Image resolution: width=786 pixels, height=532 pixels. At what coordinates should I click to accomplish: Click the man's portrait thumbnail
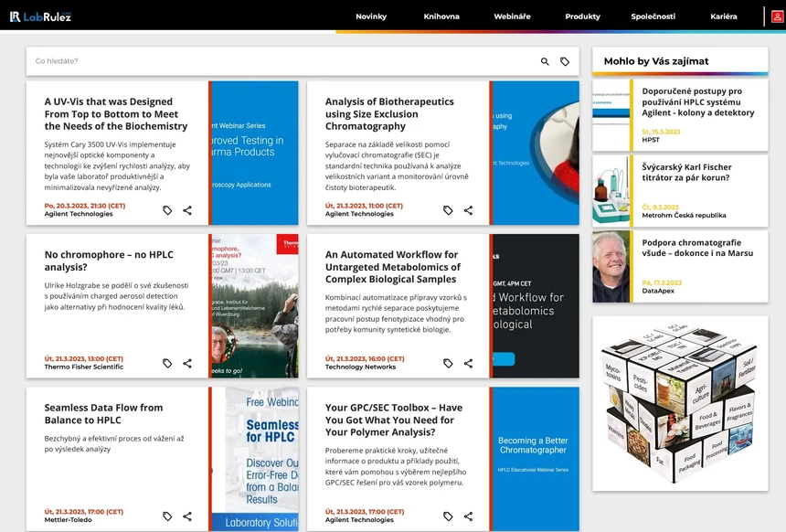611,266
